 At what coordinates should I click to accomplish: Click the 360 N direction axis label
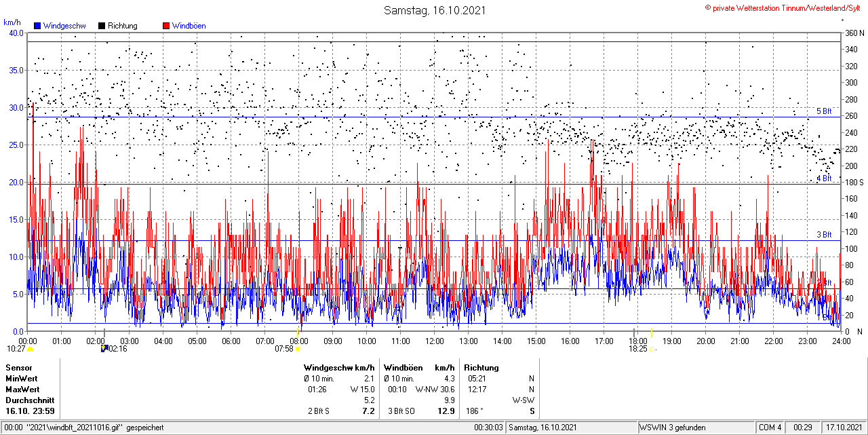pos(854,33)
